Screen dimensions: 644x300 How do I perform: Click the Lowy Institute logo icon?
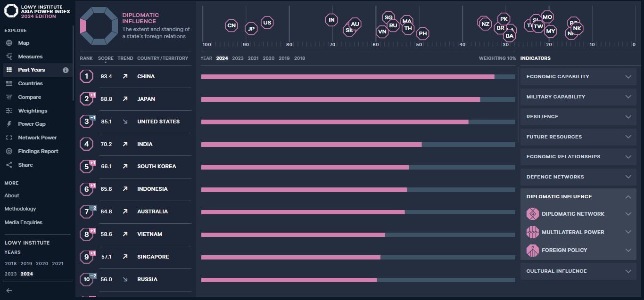tap(11, 11)
